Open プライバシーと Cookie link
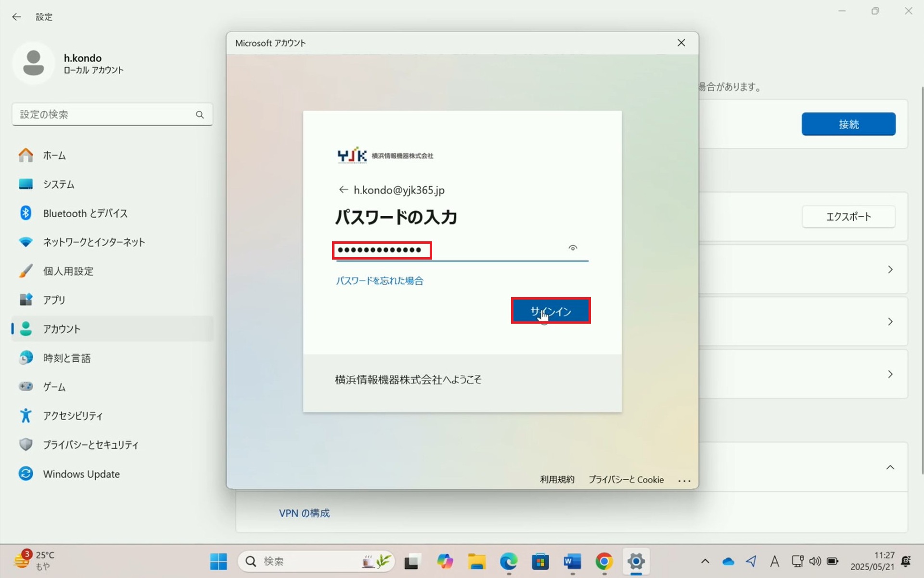The image size is (924, 578). (x=626, y=480)
